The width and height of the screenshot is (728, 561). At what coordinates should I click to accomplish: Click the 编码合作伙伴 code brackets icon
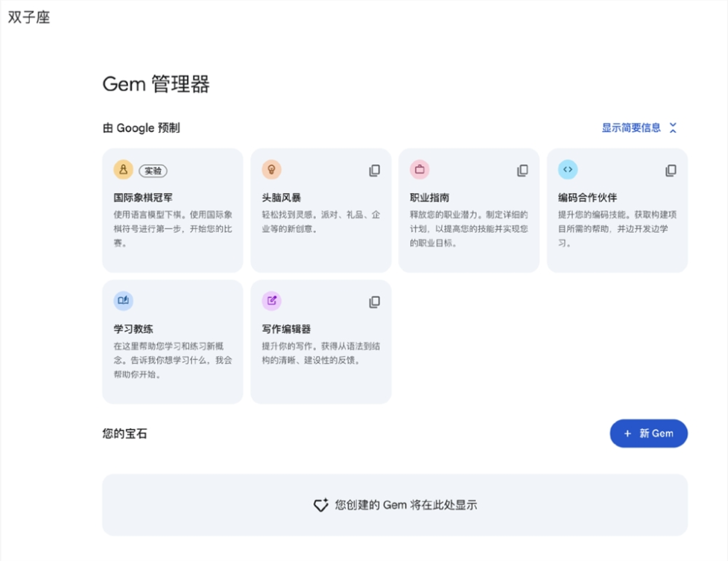[568, 169]
